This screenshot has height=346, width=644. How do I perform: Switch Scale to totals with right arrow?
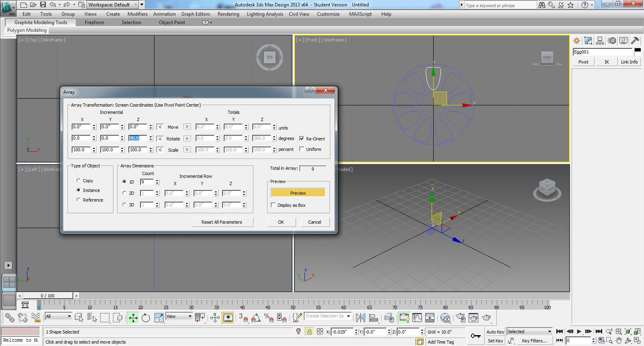click(x=187, y=150)
